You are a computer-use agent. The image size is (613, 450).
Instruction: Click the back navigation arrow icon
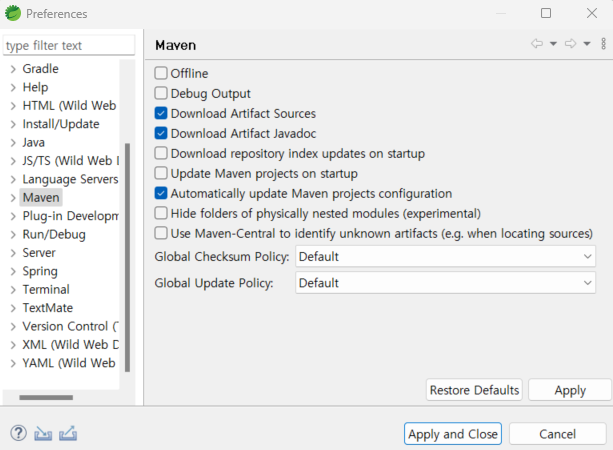537,43
